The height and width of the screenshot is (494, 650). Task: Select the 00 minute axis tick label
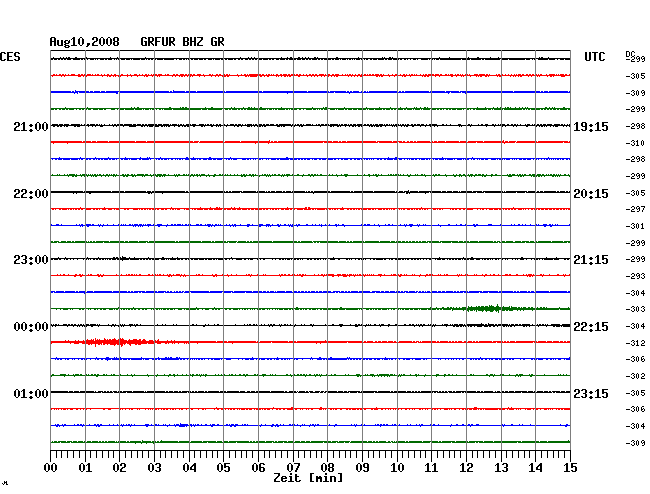tap(51, 467)
